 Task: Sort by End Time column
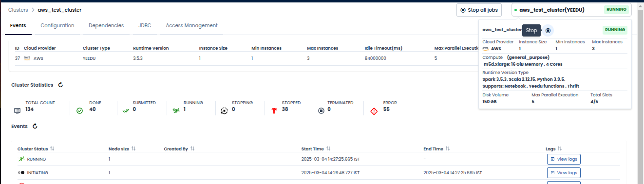448,149
